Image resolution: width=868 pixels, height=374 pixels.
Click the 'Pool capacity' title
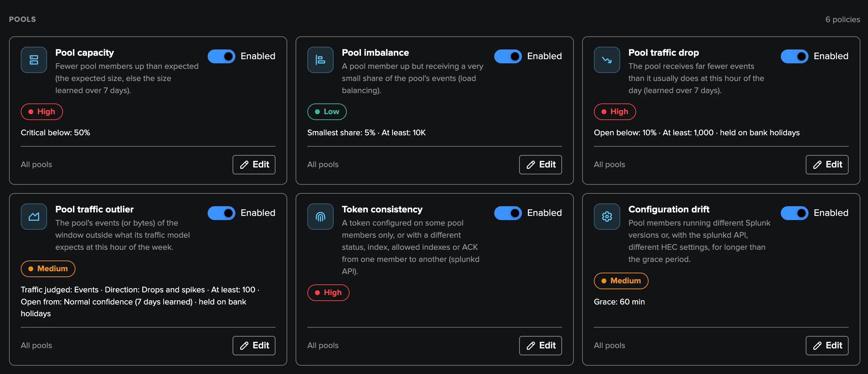85,53
